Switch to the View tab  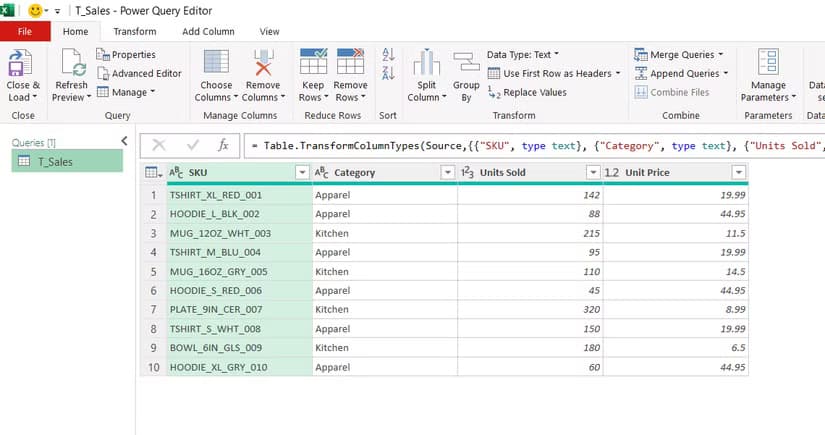click(269, 32)
